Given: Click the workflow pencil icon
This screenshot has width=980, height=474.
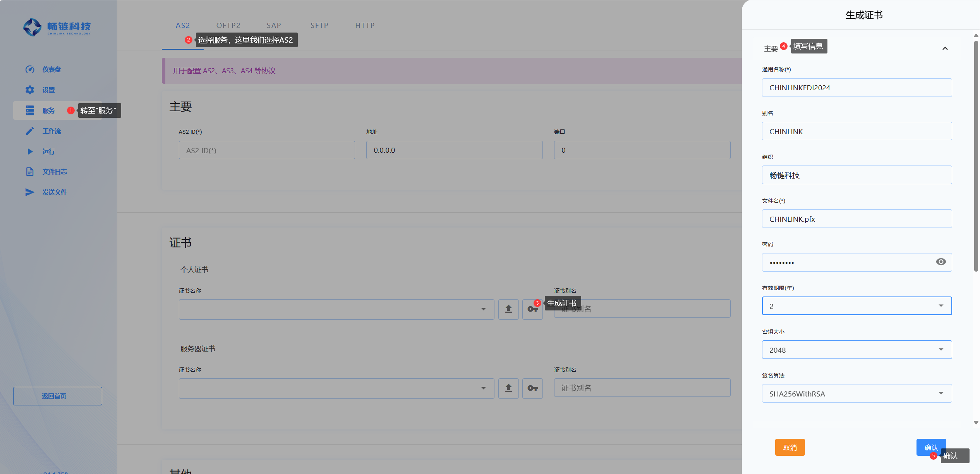Looking at the screenshot, I should [x=30, y=131].
